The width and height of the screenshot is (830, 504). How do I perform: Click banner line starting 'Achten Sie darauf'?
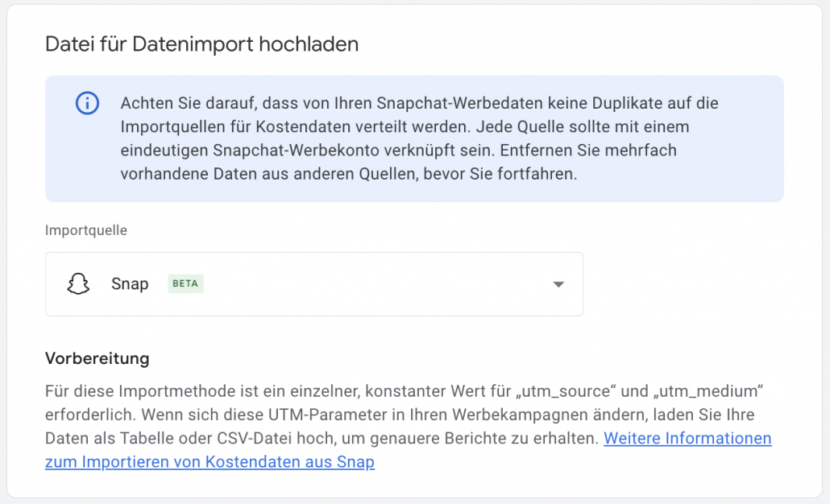[419, 103]
